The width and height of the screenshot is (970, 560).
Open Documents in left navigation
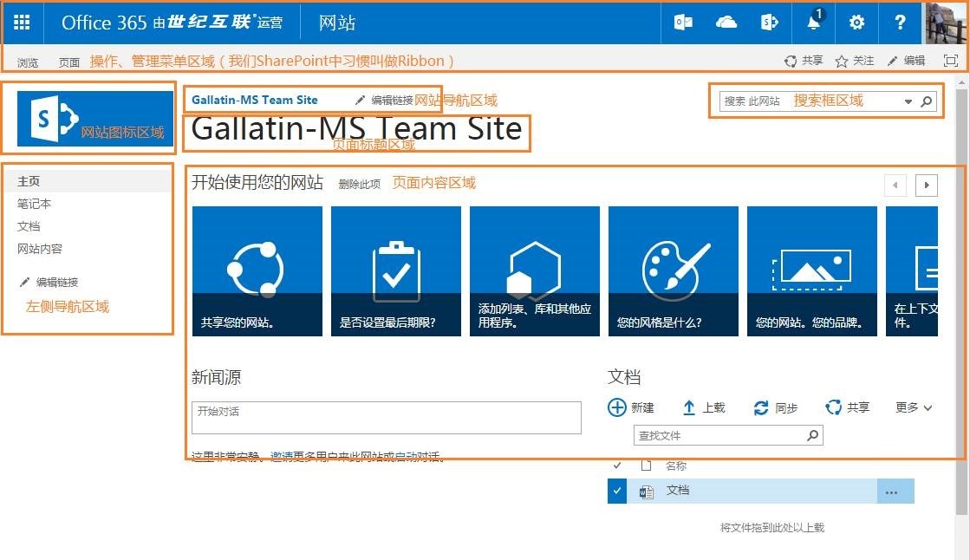tap(29, 226)
